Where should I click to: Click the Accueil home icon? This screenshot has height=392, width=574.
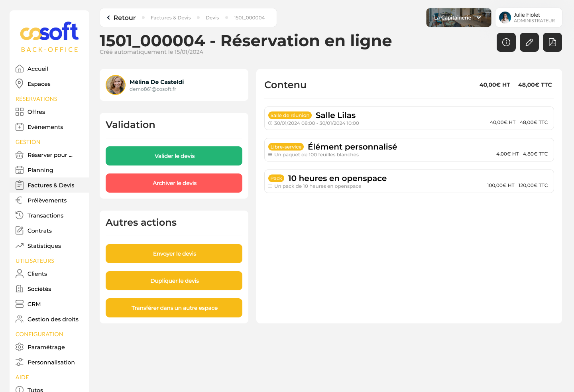click(20, 69)
